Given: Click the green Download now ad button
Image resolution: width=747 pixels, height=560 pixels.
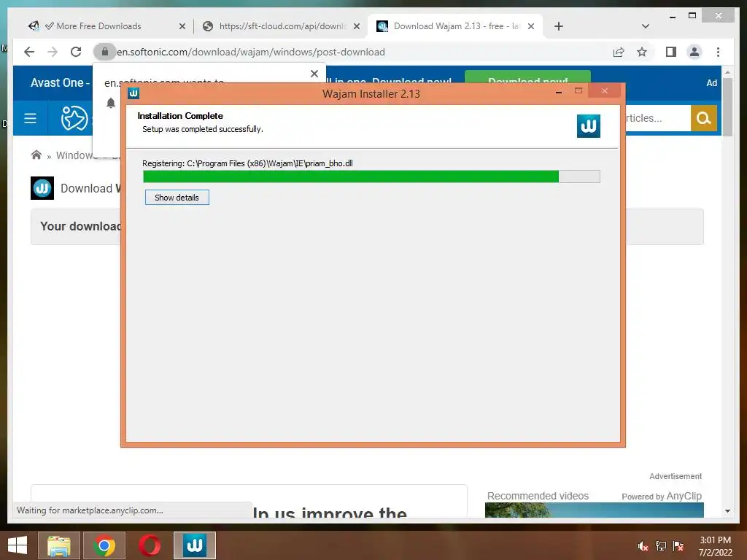Looking at the screenshot, I should point(527,77).
